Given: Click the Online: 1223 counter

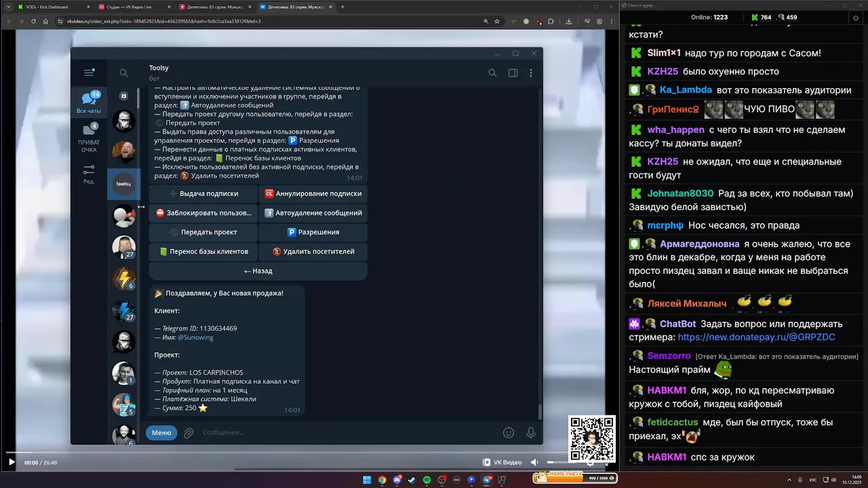Looking at the screenshot, I should click(x=709, y=17).
